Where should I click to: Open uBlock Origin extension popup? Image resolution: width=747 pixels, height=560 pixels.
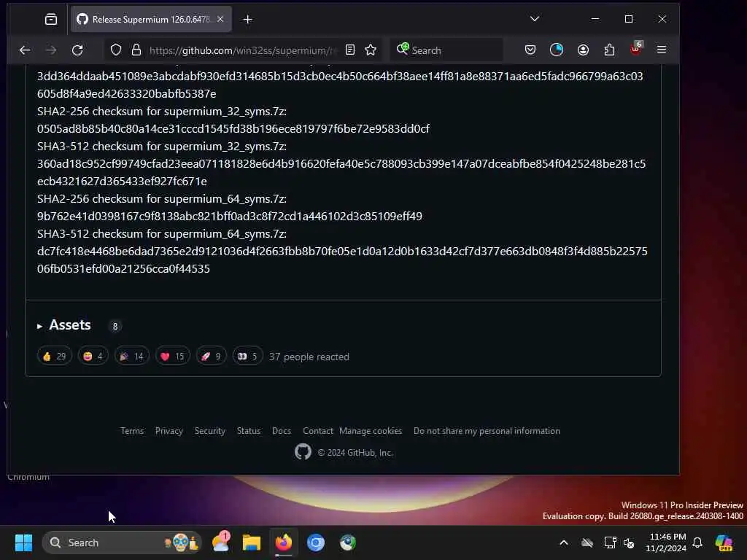pos(636,49)
